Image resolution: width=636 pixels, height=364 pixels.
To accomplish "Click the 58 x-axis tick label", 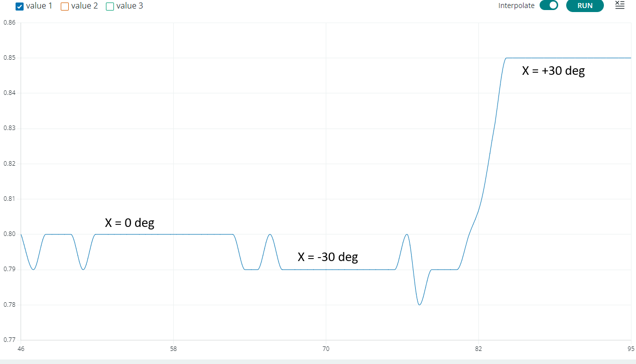I will [x=173, y=348].
